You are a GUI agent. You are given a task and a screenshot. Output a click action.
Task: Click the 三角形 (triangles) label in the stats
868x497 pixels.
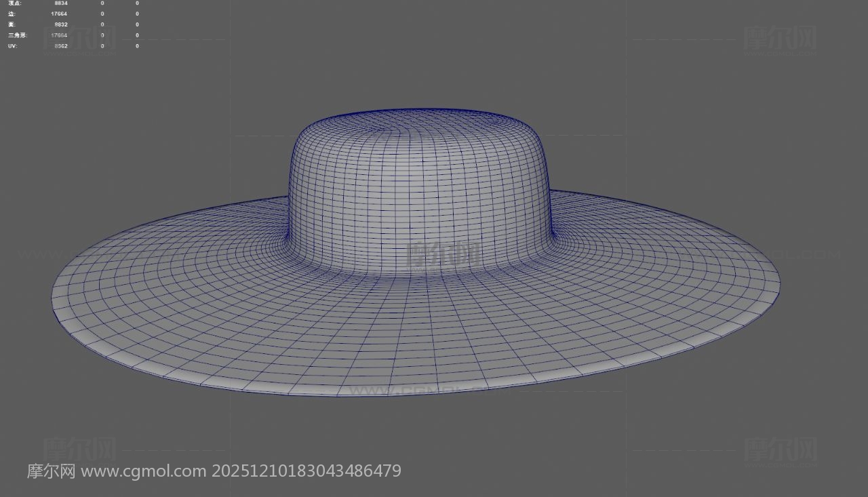[x=17, y=35]
